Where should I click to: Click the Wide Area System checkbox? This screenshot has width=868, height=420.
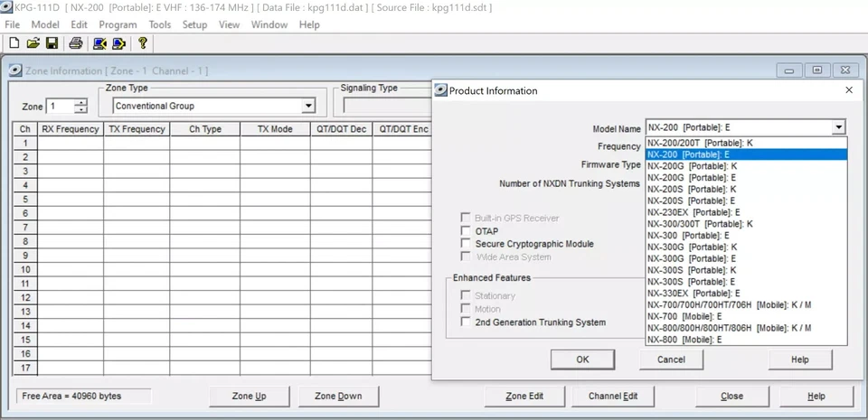click(x=466, y=257)
